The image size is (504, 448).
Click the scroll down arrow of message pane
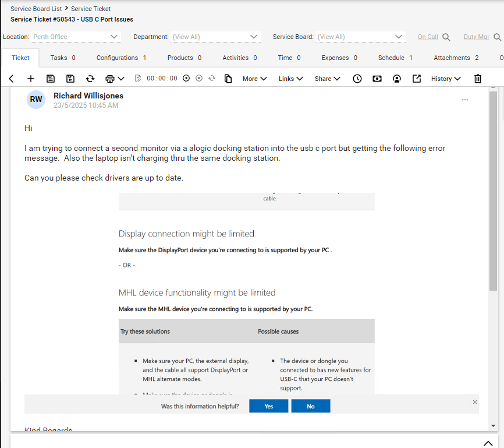493,426
